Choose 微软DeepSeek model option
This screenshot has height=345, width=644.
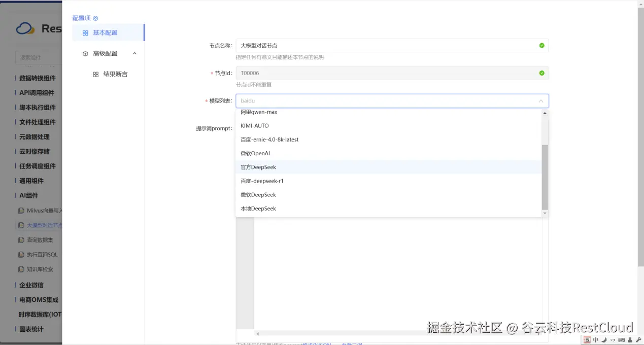pyautogui.click(x=388, y=195)
